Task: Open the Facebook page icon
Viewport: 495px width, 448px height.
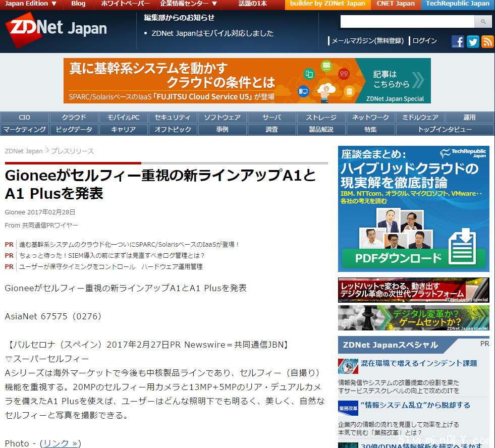Action: (458, 41)
